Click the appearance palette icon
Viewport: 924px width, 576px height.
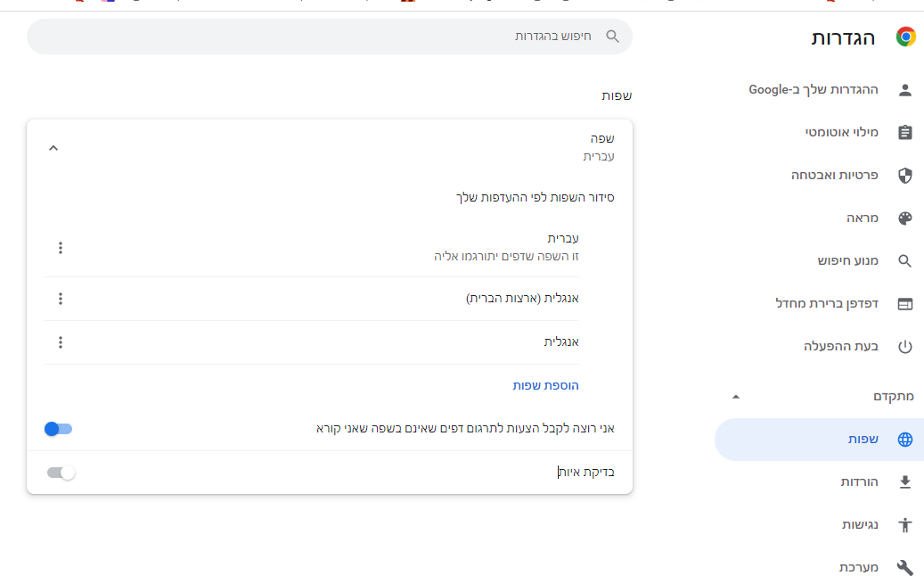905,218
